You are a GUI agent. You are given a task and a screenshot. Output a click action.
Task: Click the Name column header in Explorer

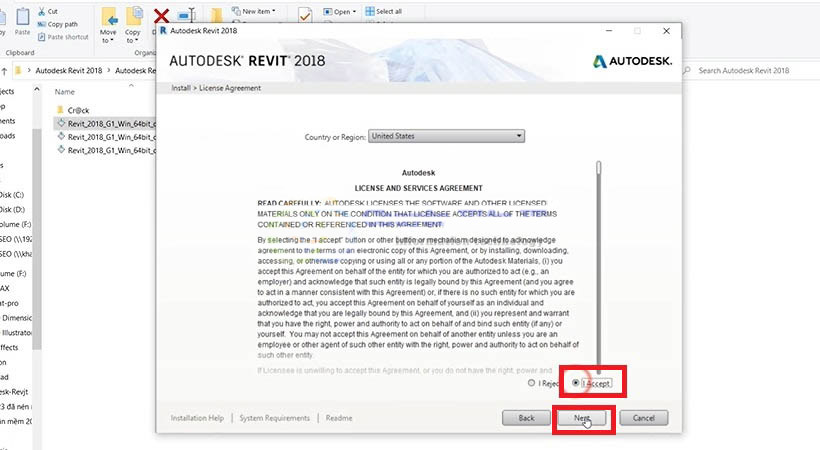tap(65, 92)
